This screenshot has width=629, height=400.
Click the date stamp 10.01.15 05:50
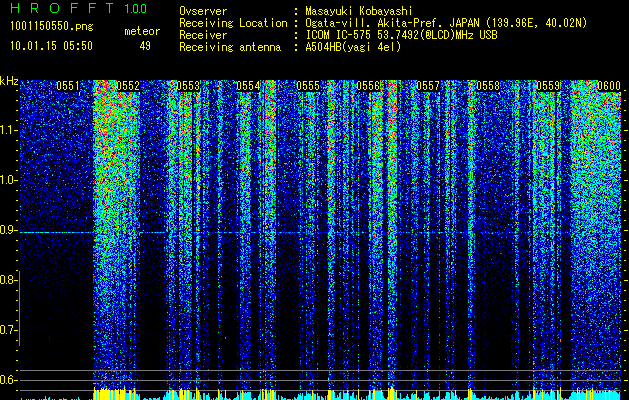pos(52,46)
